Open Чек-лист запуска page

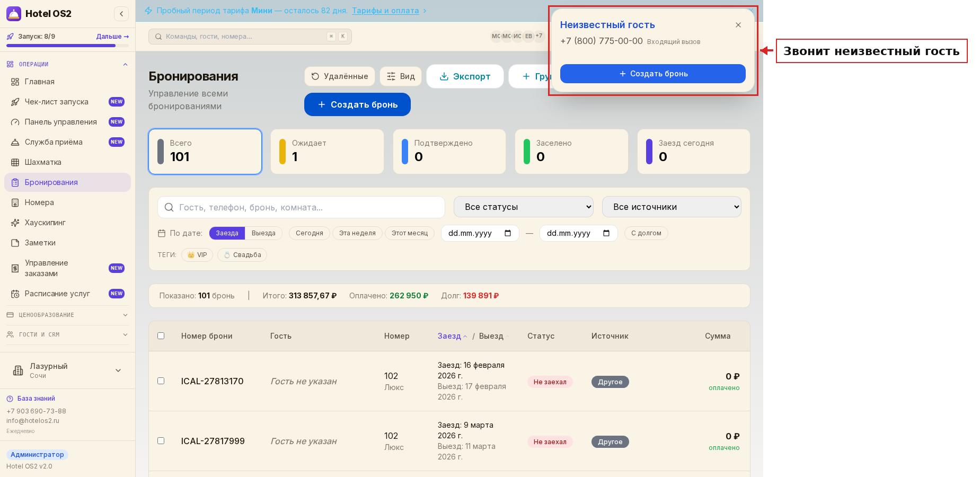[x=67, y=102]
